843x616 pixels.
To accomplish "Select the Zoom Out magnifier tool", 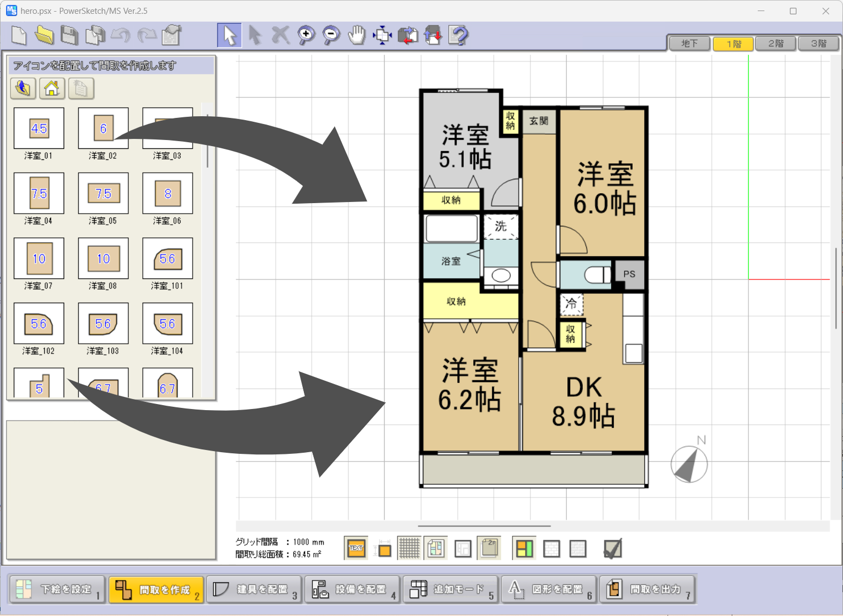I will [x=330, y=35].
